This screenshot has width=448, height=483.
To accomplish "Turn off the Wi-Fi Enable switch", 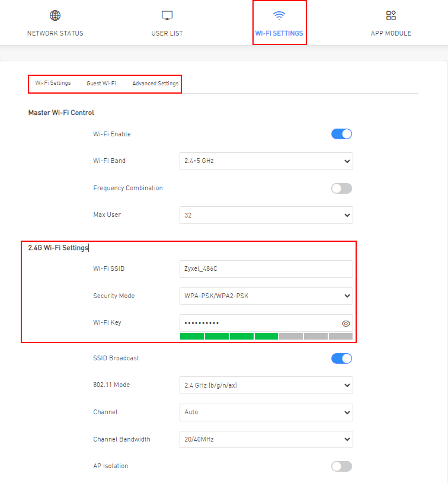I will [x=341, y=134].
